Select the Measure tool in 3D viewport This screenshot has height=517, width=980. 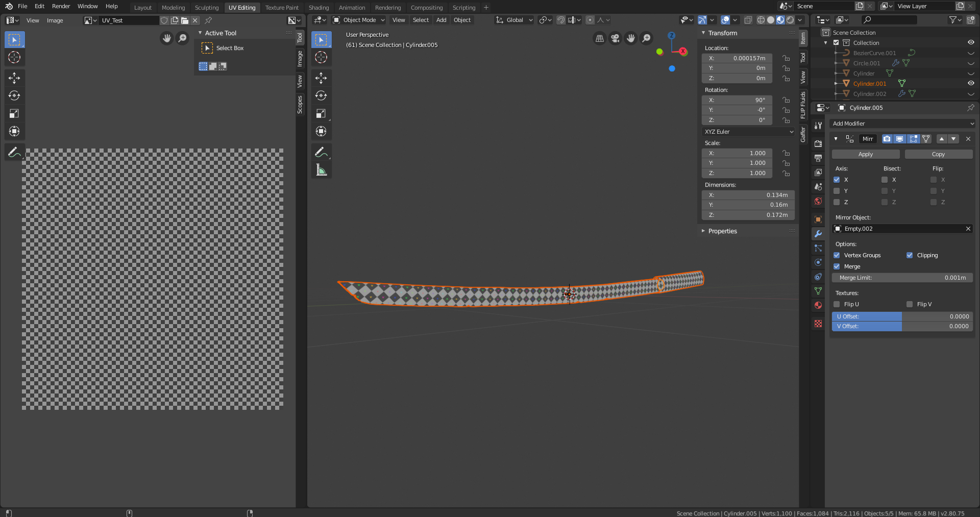[x=321, y=170]
